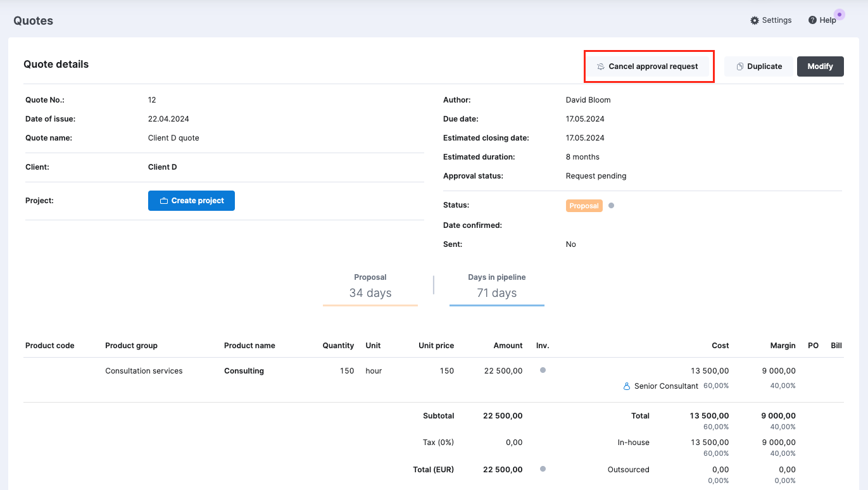Click the Quantity column header
Image resolution: width=868 pixels, height=490 pixels.
[338, 346]
